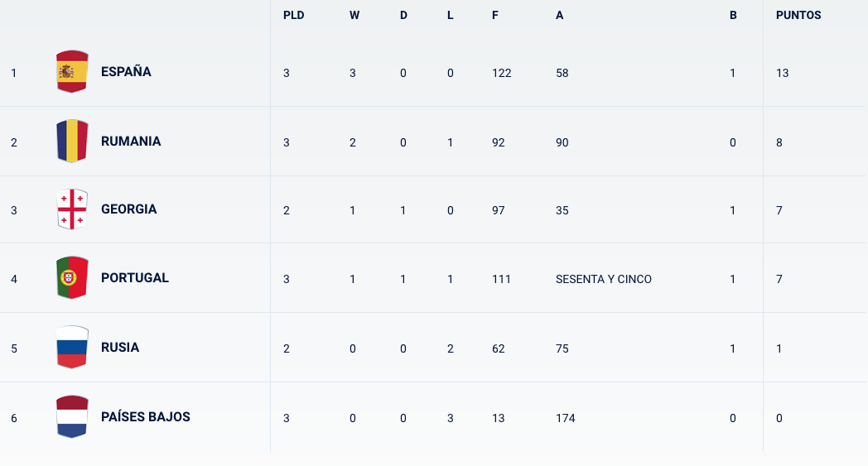Click the Países Bajos flag icon
Viewport: 868px width, 466px height.
pos(72,416)
